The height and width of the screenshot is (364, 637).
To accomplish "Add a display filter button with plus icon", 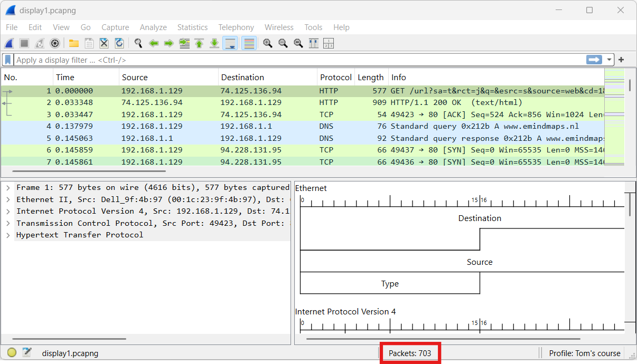I will [x=621, y=60].
